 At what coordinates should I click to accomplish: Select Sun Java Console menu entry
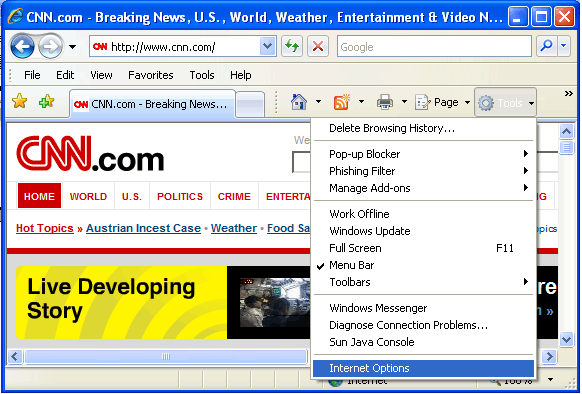(423, 342)
